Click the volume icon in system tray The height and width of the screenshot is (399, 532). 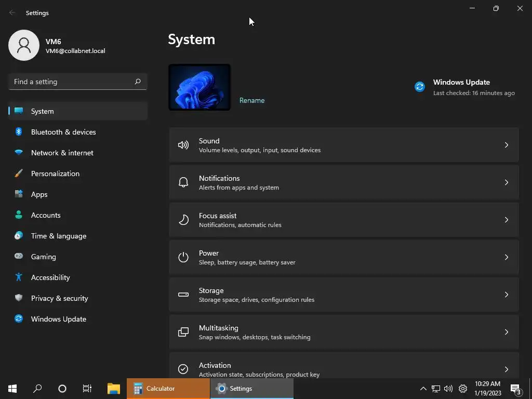[448, 389]
